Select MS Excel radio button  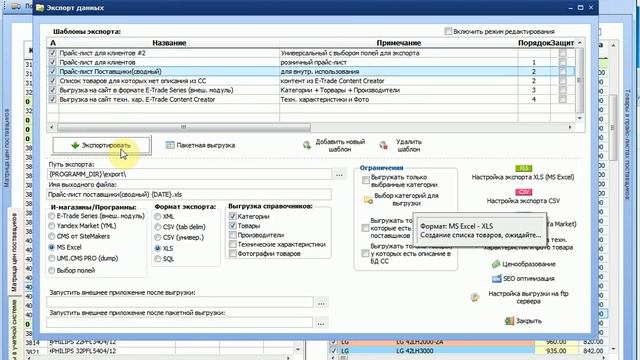coord(51,247)
